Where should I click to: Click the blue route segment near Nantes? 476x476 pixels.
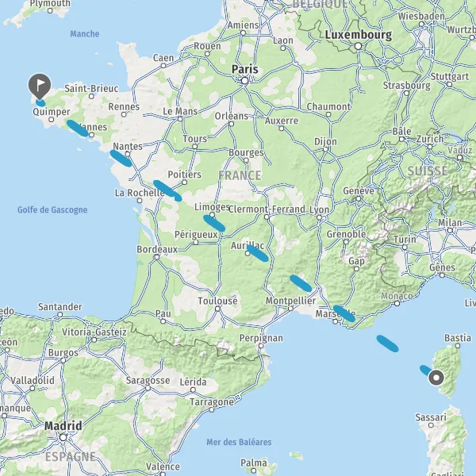pos(121,158)
